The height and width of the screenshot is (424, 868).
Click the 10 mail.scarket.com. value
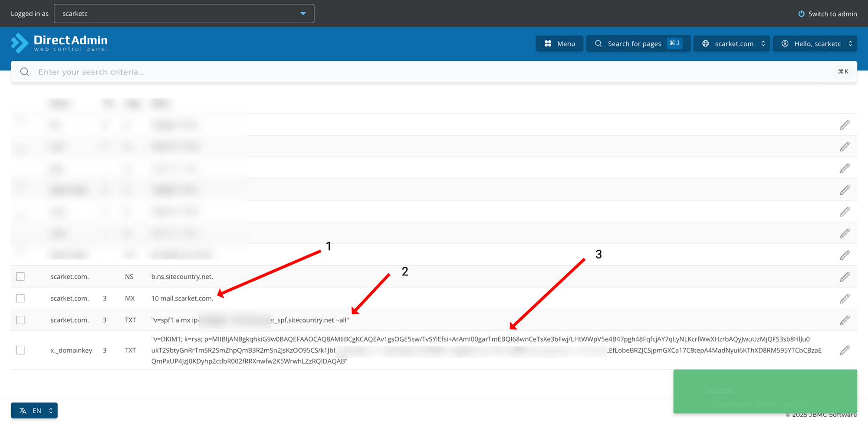[x=182, y=298]
